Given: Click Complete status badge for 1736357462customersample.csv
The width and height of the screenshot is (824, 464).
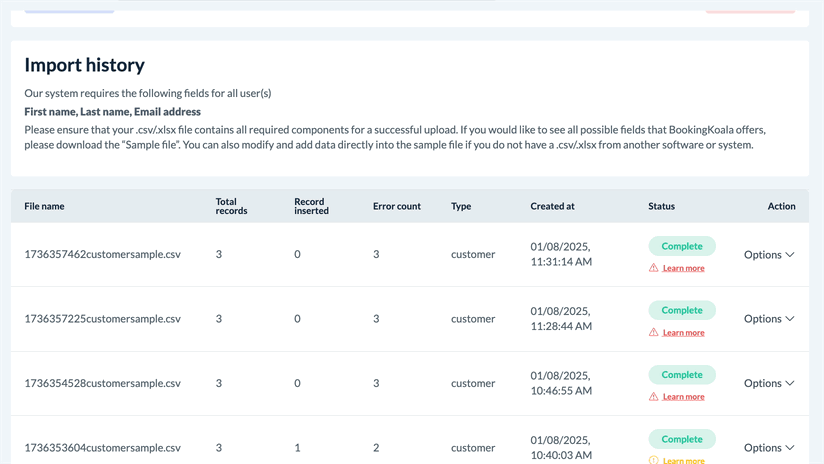Looking at the screenshot, I should point(681,246).
